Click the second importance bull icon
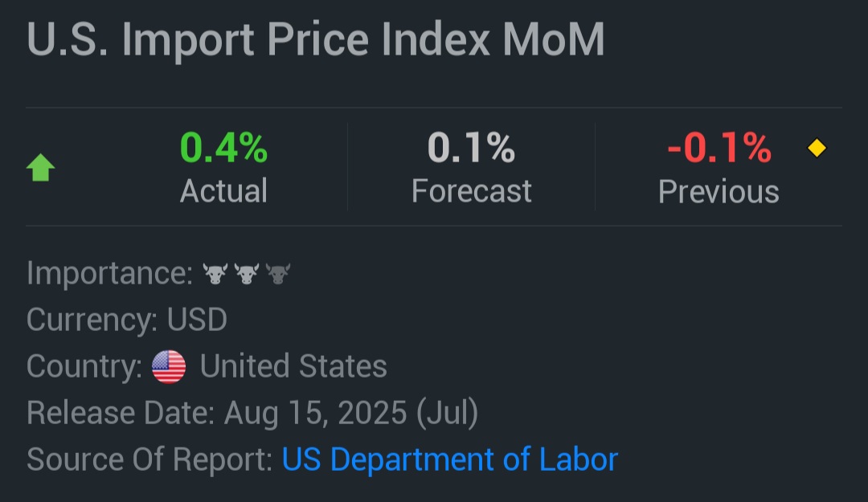This screenshot has height=502, width=868. (246, 275)
